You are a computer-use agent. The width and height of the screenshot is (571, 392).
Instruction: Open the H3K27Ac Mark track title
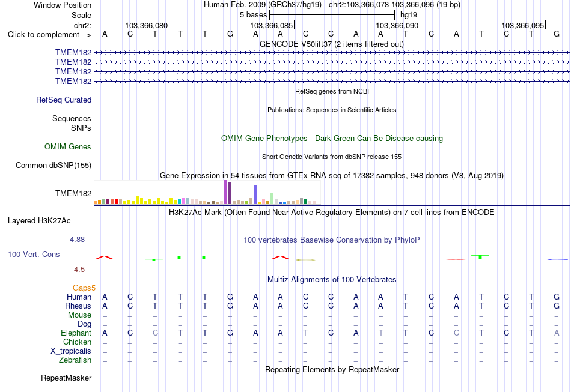(332, 213)
